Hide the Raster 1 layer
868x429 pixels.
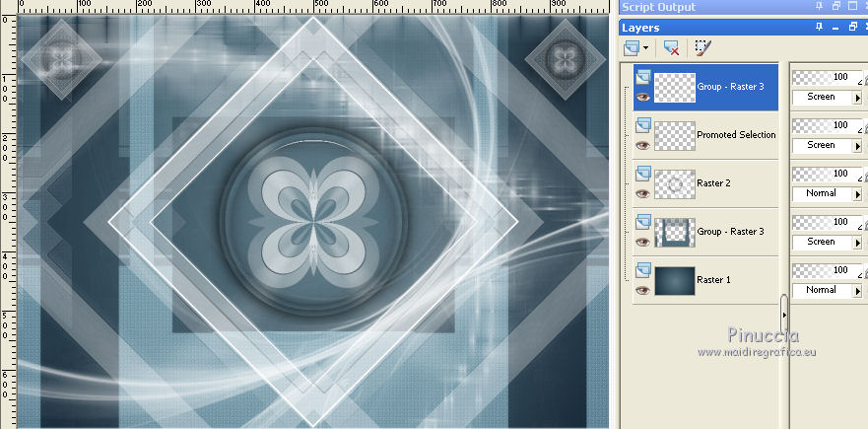click(x=642, y=290)
